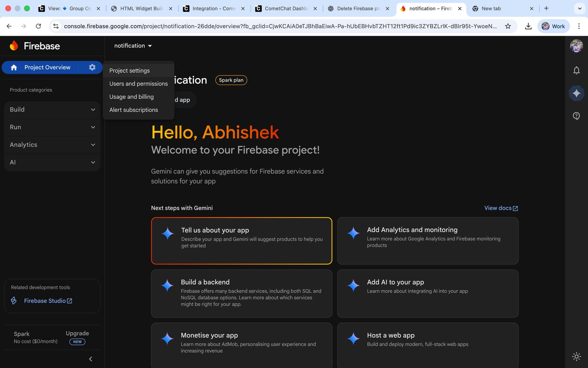The image size is (588, 368).
Task: Expand the Build product category
Action: [x=52, y=109]
